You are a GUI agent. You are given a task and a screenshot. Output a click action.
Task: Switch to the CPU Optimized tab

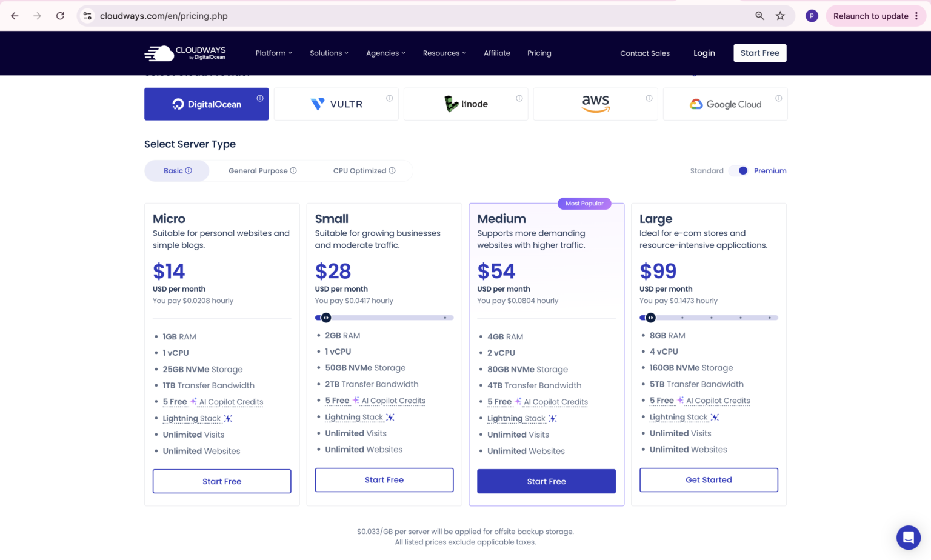coord(364,171)
